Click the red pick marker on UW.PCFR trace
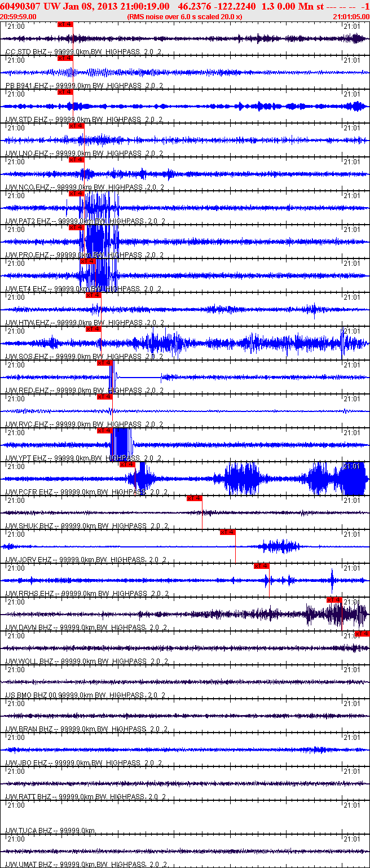This screenshot has width=370, height=868. [x=127, y=464]
